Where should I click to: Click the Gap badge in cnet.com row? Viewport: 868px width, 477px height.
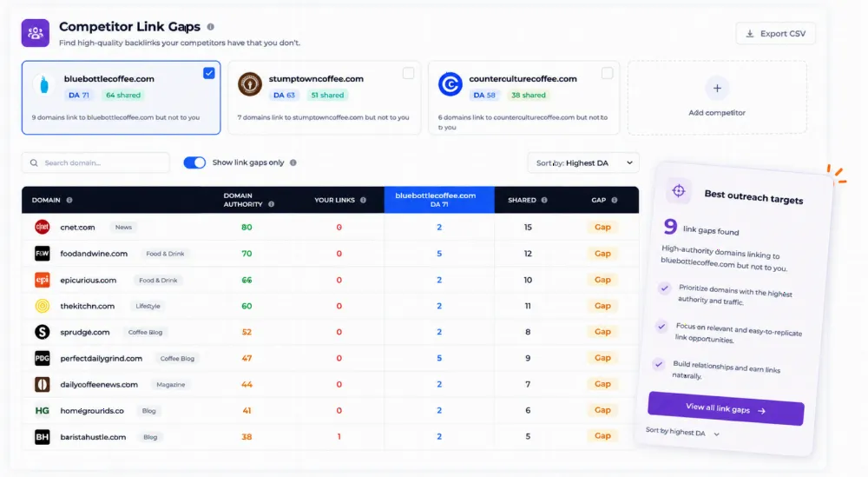[x=602, y=227]
